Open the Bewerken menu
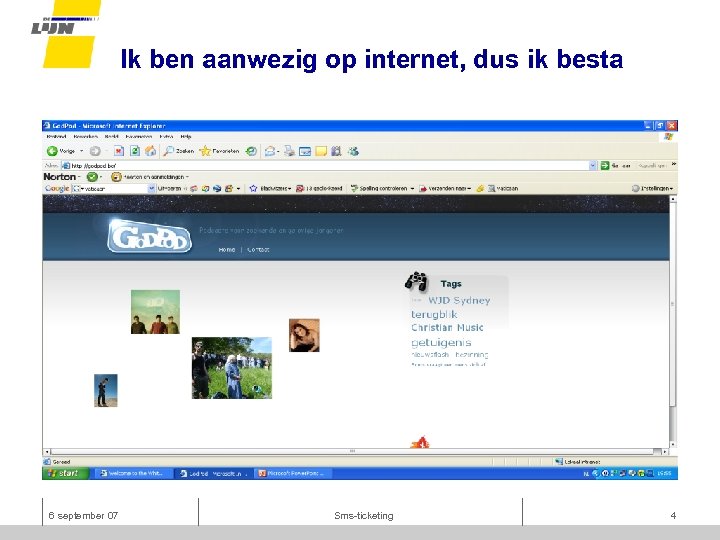Screen dimensions: 720x540 85,136
